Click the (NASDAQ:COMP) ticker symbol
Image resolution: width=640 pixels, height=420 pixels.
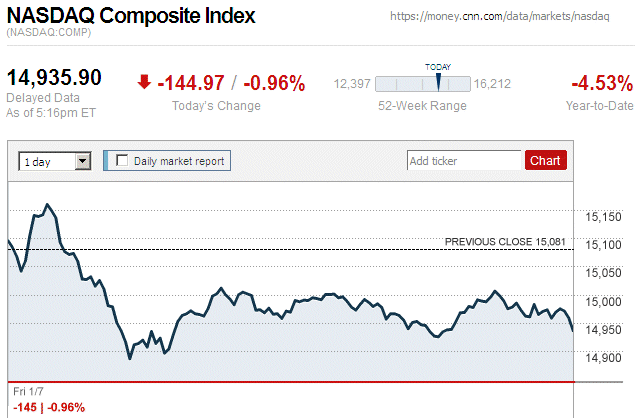coord(46,34)
